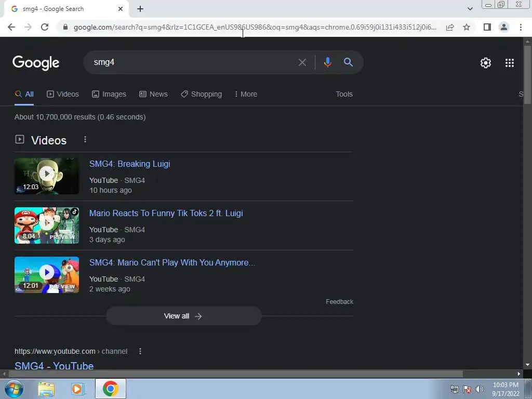Screen dimensions: 532x399
Task: Select the All results tab
Action: click(24, 94)
